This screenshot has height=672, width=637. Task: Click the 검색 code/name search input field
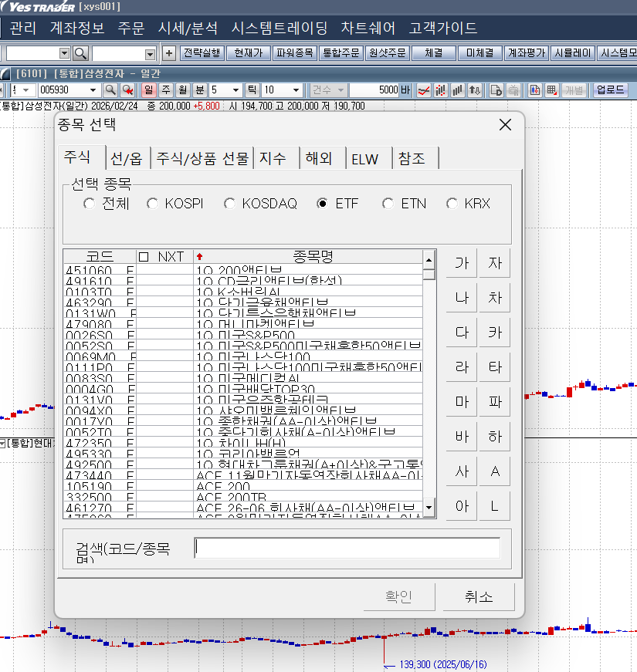click(347, 548)
